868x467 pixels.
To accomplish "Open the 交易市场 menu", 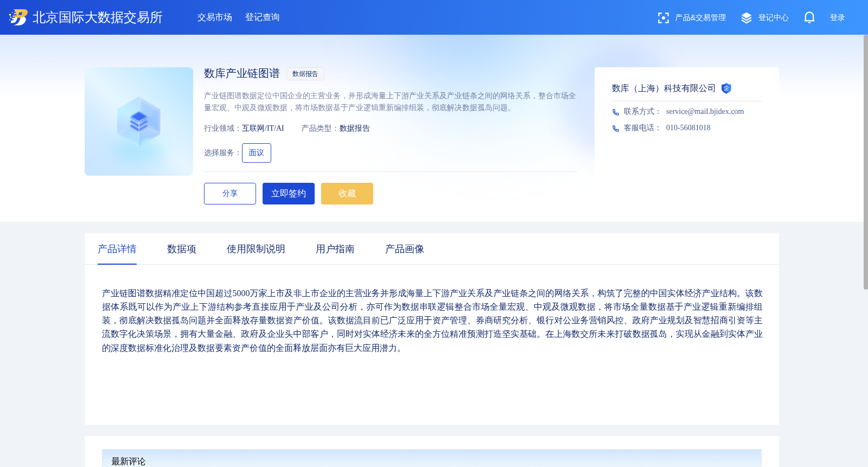I will [x=215, y=17].
